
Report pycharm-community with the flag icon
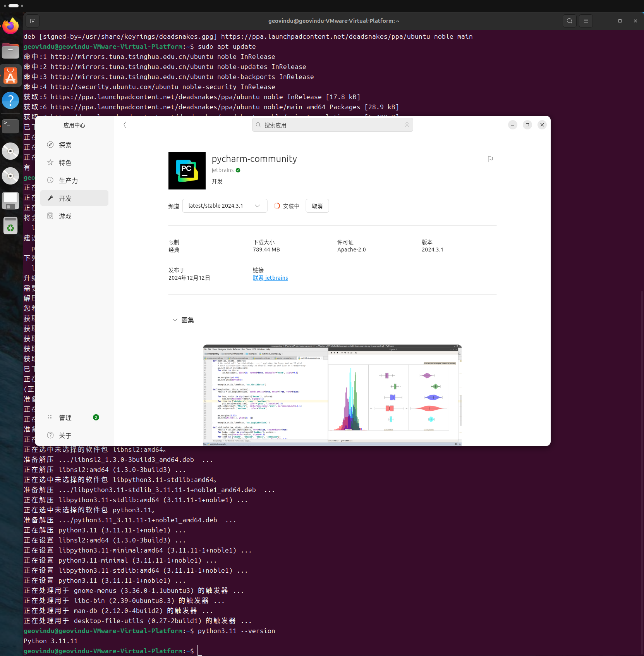(490, 159)
